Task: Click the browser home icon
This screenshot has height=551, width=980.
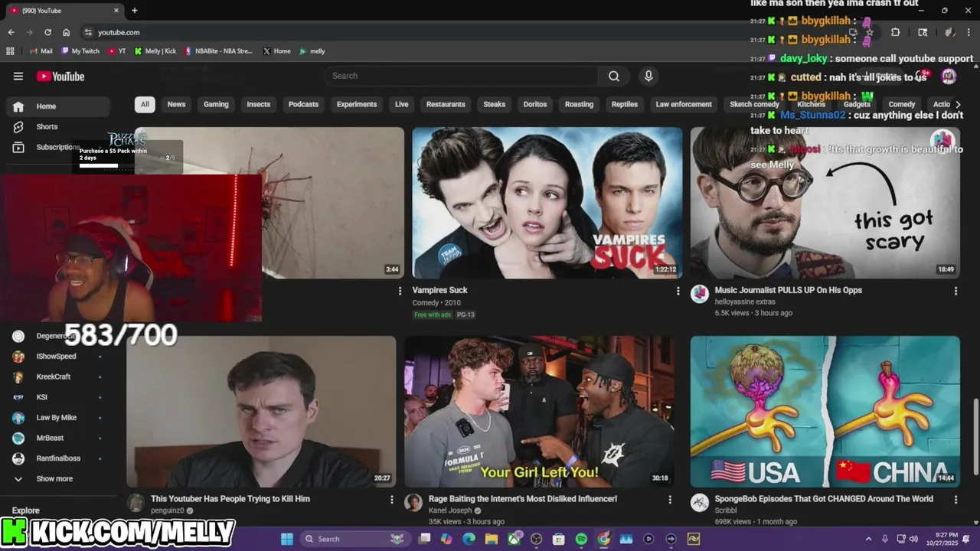Action: point(66,32)
